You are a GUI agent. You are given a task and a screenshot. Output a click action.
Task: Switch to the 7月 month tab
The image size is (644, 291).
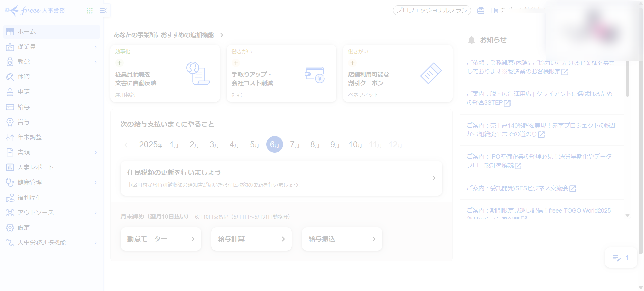pyautogui.click(x=295, y=145)
